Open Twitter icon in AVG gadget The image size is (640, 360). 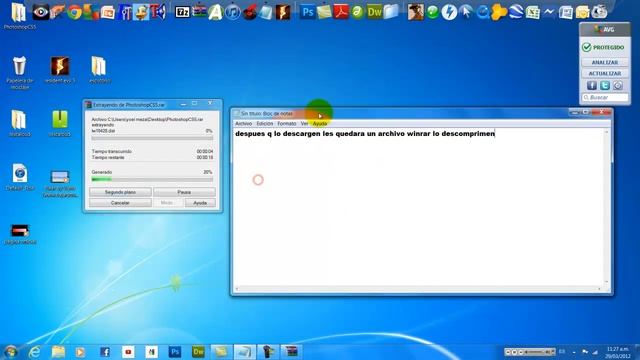click(x=605, y=85)
